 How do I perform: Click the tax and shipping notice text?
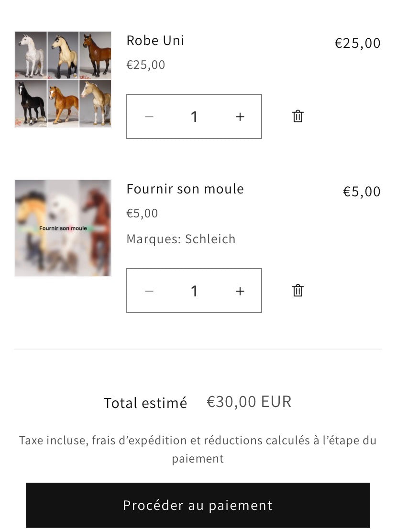(x=198, y=449)
